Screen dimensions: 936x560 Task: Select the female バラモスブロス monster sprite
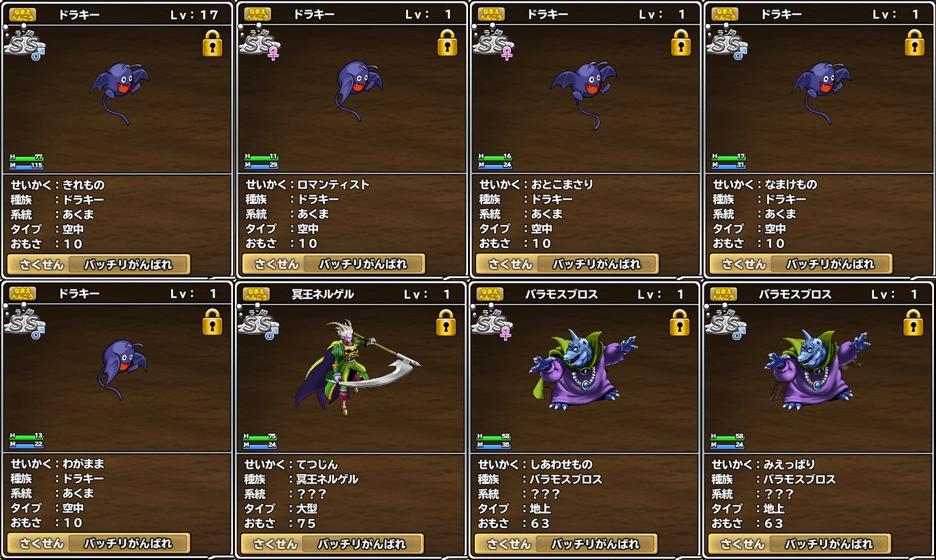(584, 368)
